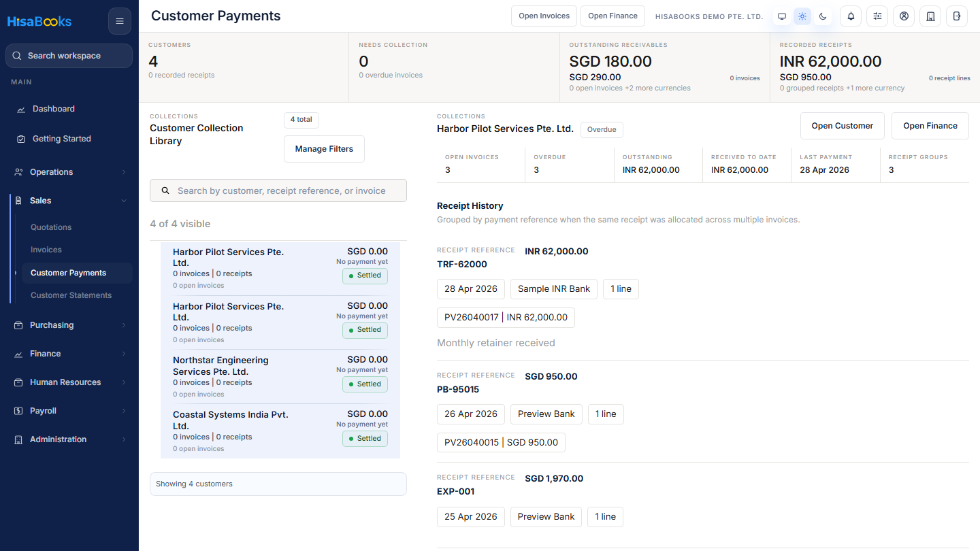Click Recorded Receipts INR 62,000.00 figure
The height and width of the screenshot is (551, 980).
pyautogui.click(x=830, y=61)
